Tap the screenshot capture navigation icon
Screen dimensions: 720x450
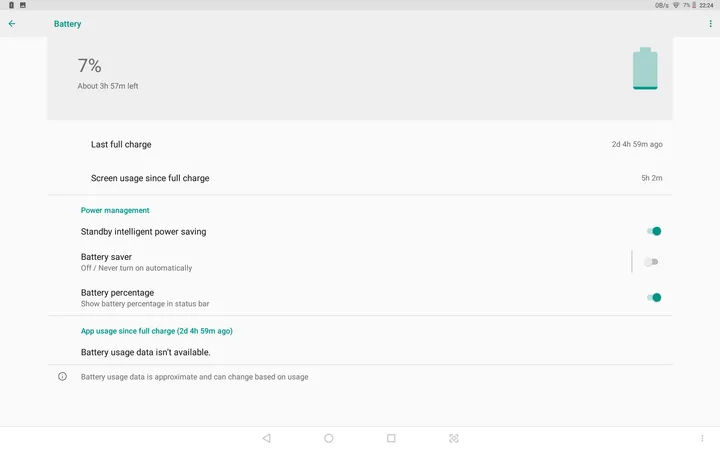tap(454, 438)
